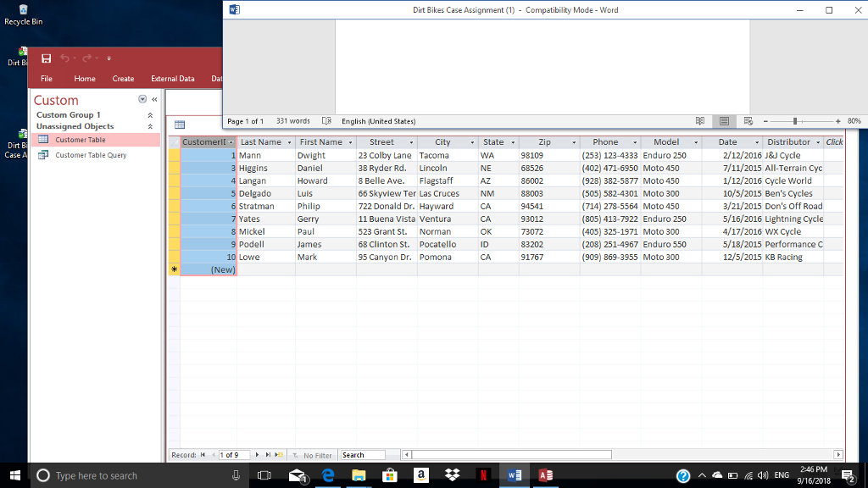Switch to the Create ribbon tab
868x488 pixels.
tap(123, 79)
